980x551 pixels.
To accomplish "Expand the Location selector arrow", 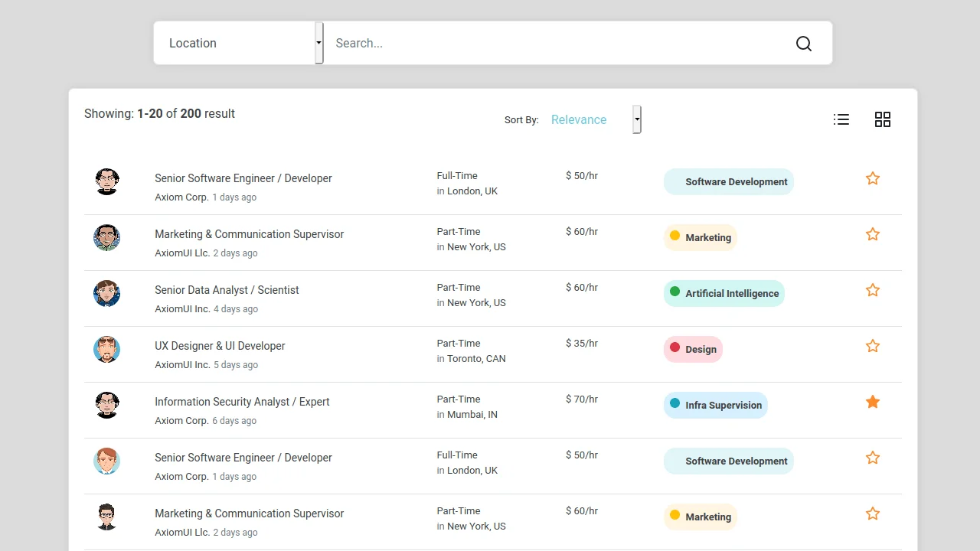I will 318,43.
